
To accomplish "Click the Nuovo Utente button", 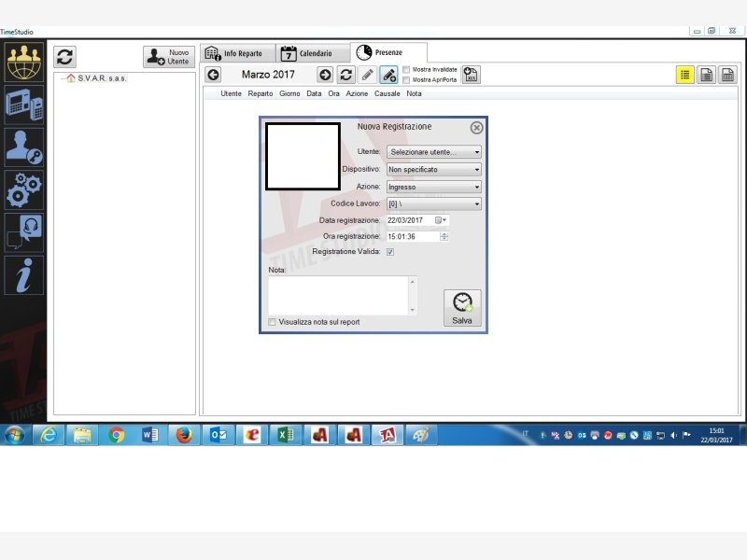I will (x=169, y=57).
